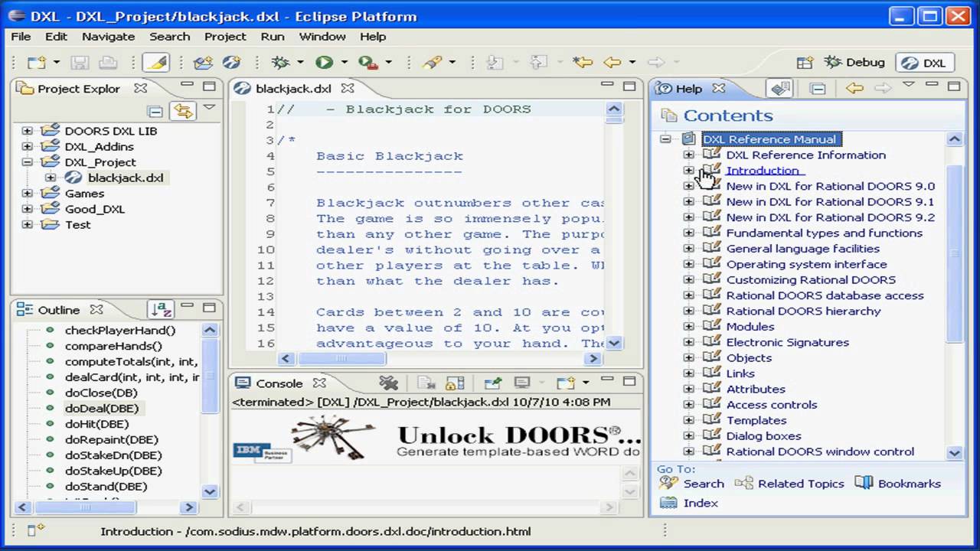Open the Edit menu
Screen dimensions: 980x551
(x=56, y=36)
